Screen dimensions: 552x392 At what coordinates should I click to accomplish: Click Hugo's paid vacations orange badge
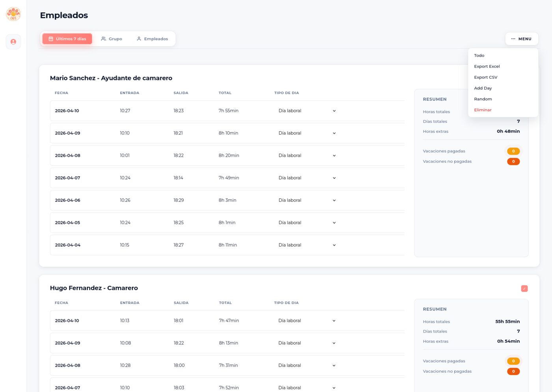click(513, 361)
